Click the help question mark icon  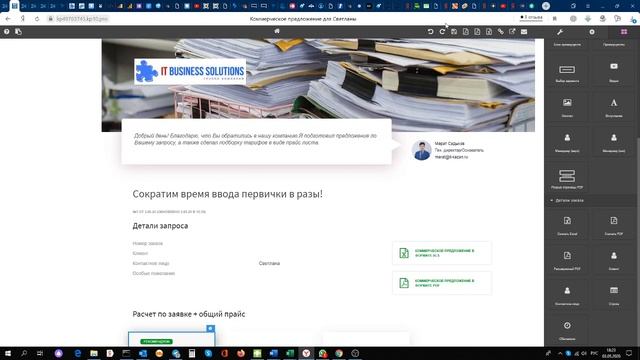[x=7, y=31]
